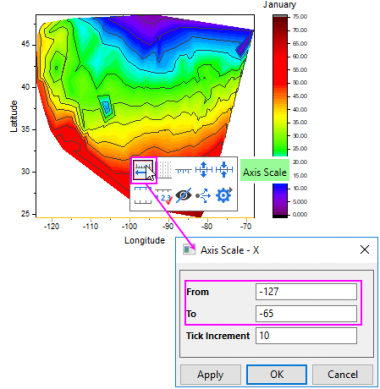This screenshot has height=389, width=380.
Task: Click the small blue contour island in the plot
Action: (106, 107)
